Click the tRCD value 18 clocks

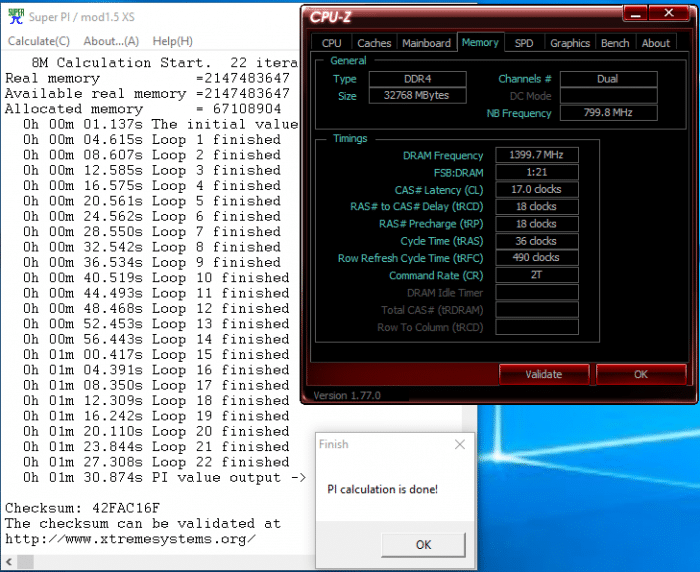point(537,207)
